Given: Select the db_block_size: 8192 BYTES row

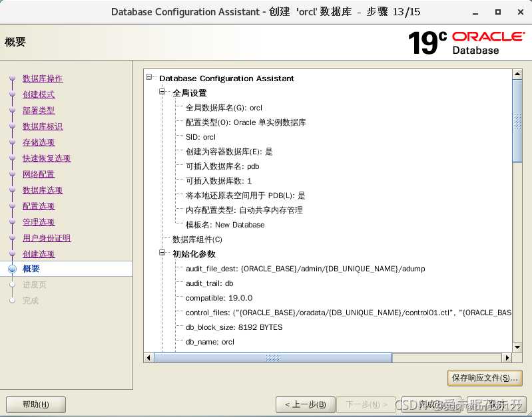Looking at the screenshot, I should point(234,327).
